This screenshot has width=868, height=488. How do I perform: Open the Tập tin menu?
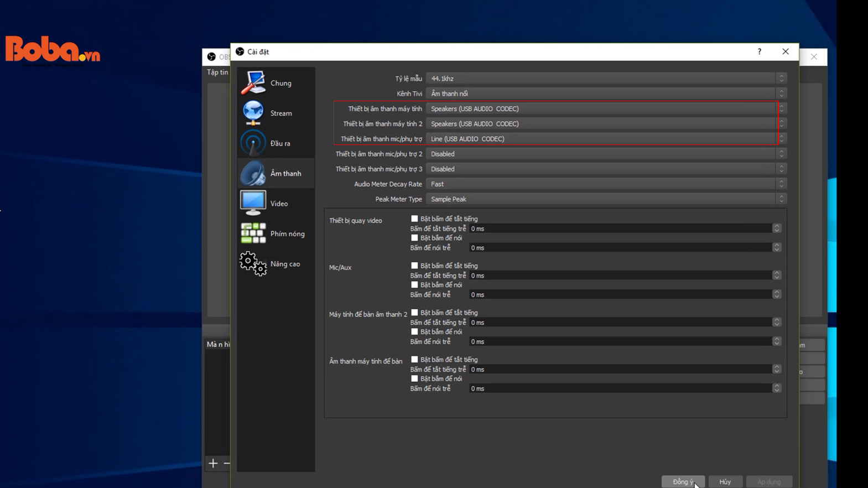(217, 72)
